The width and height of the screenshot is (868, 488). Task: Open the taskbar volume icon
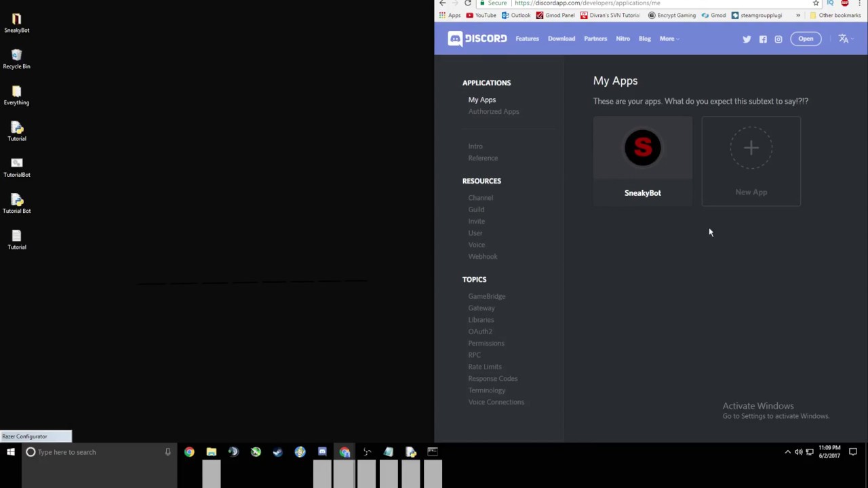tap(798, 452)
